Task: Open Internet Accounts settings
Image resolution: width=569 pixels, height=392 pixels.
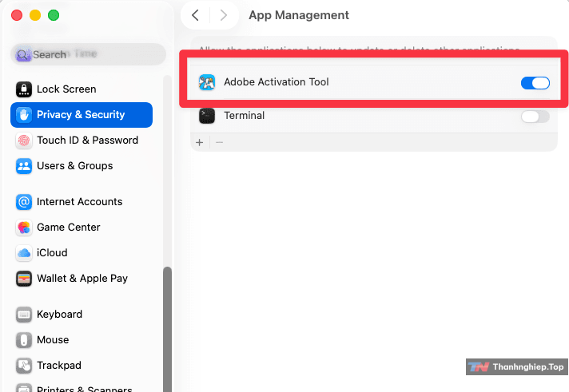Action: [x=82, y=202]
